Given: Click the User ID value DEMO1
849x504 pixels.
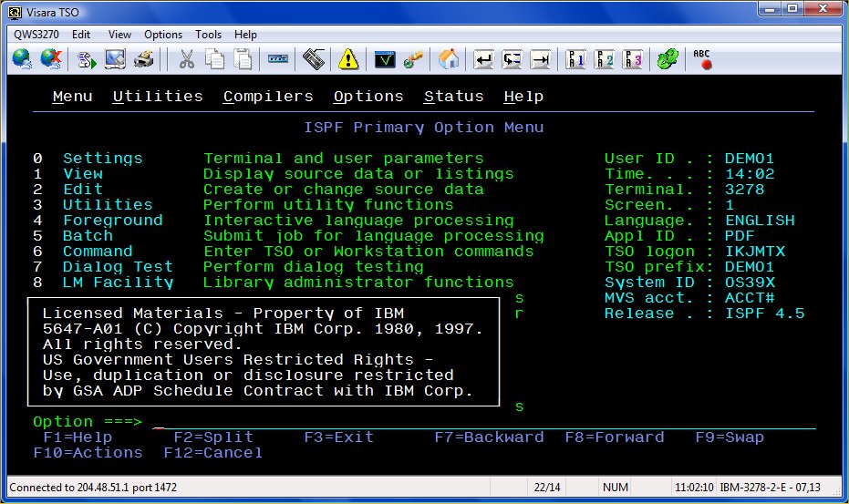Looking at the screenshot, I should click(750, 159).
